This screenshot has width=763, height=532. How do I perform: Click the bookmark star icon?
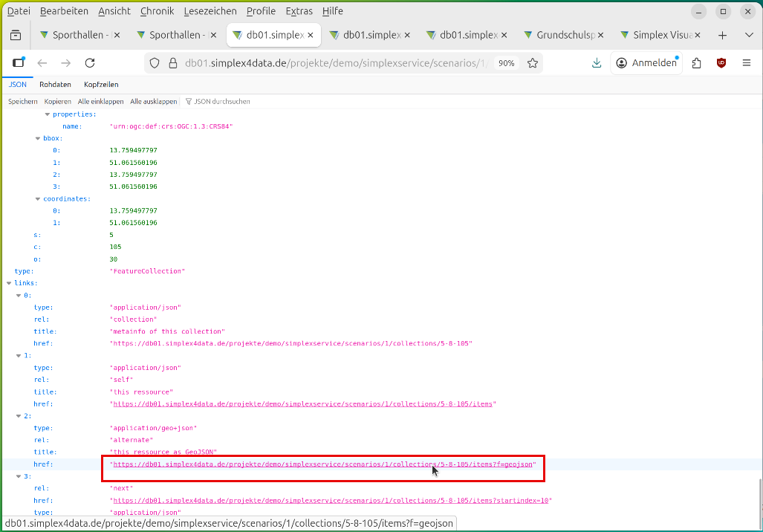[x=533, y=63]
